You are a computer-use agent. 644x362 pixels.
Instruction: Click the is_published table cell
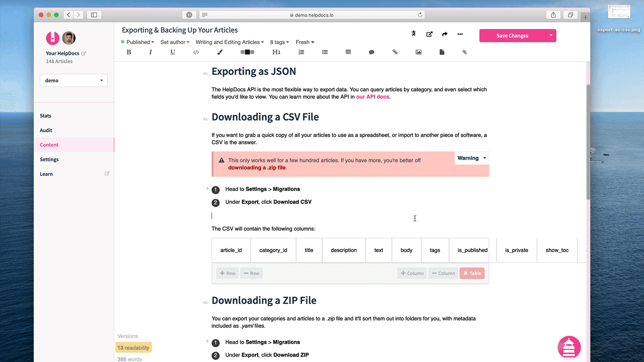pos(472,250)
